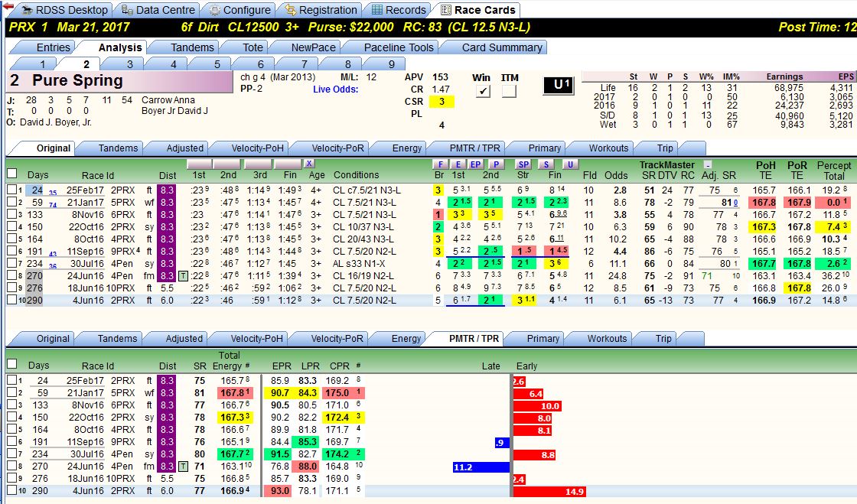Toggle the ITM checkbox
This screenshot has height=504, width=857.
pos(509,91)
